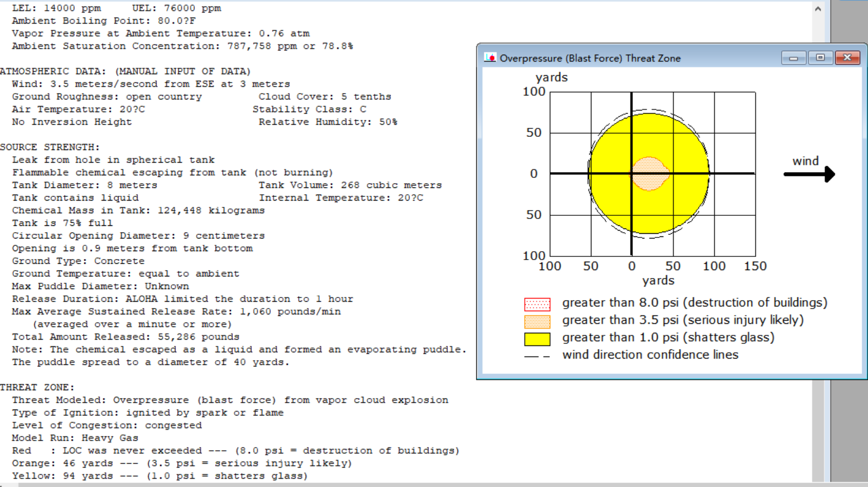This screenshot has height=487, width=868.
Task: Click the 'Threat Modeled: Overpressure (blast force)' line
Action: 230,400
